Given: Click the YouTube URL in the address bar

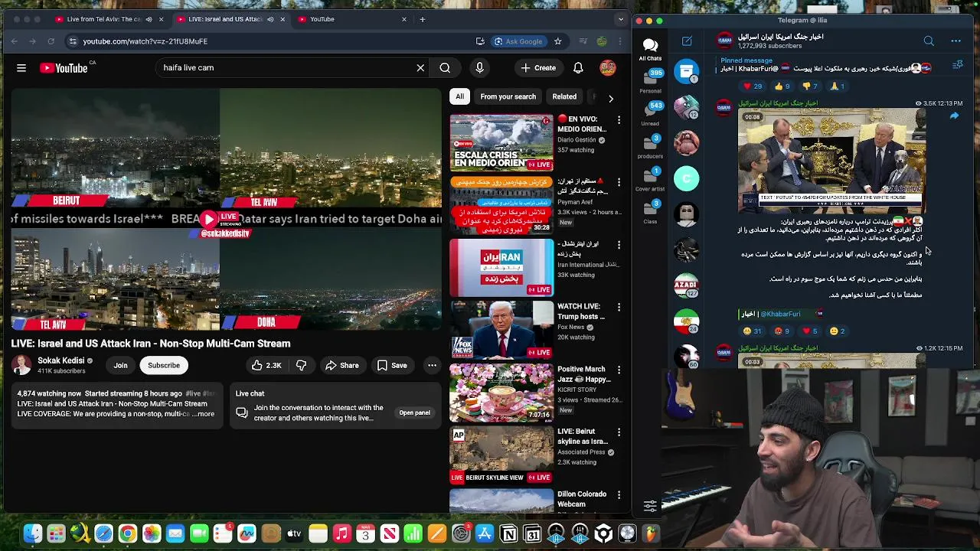Looking at the screenshot, I should pos(145,41).
